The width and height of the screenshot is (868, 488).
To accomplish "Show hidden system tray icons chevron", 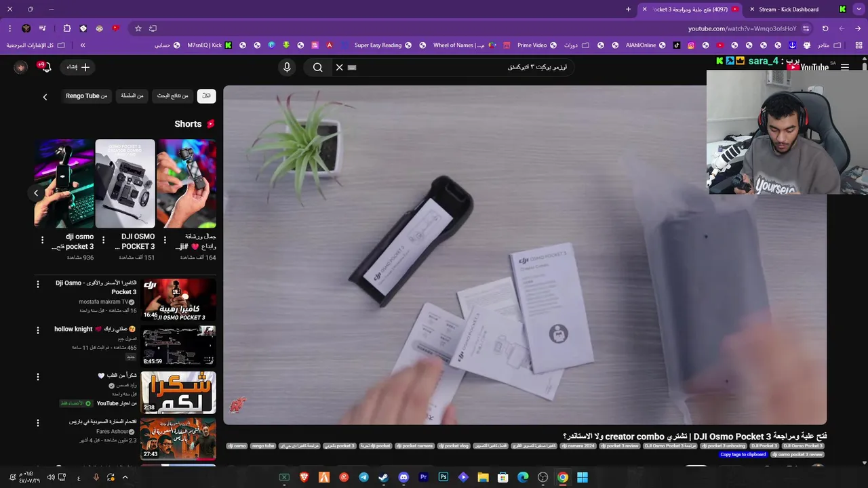I will click(125, 477).
